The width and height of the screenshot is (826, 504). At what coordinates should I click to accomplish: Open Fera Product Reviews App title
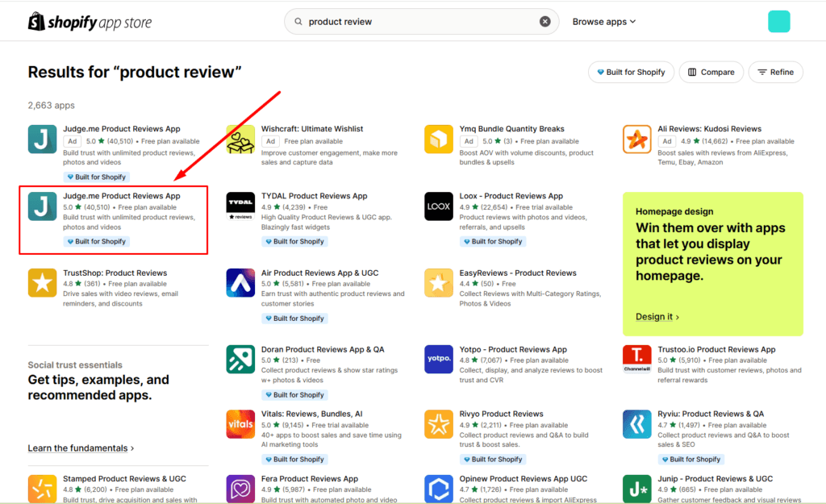(x=310, y=479)
